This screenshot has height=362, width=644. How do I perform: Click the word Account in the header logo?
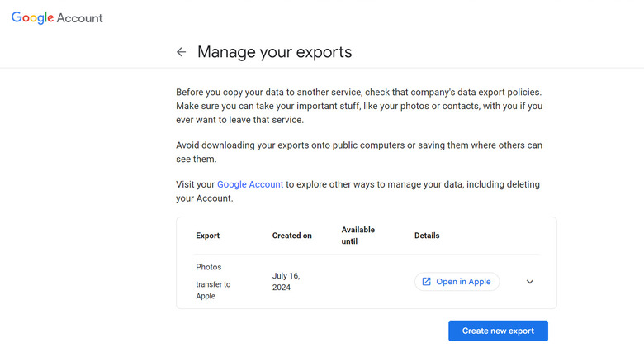80,18
